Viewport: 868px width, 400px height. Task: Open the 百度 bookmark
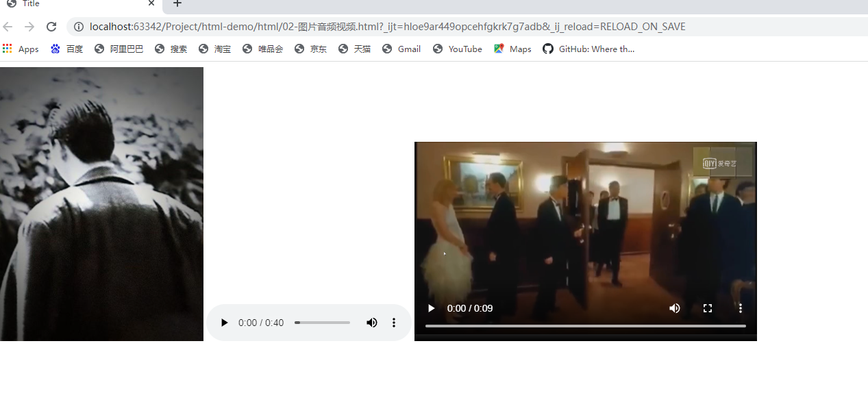click(x=67, y=49)
